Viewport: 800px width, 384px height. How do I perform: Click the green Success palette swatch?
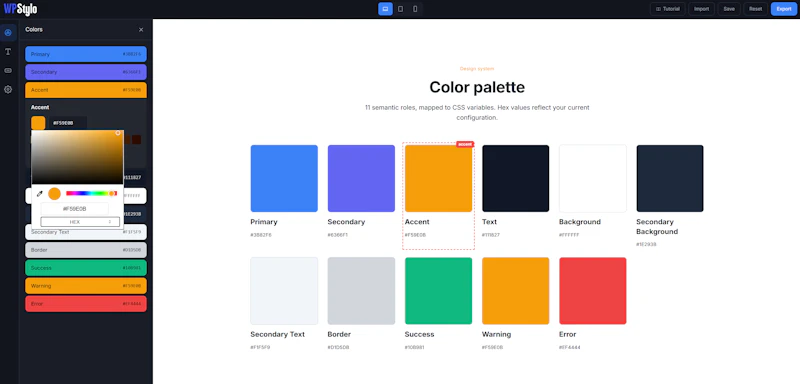tap(438, 291)
